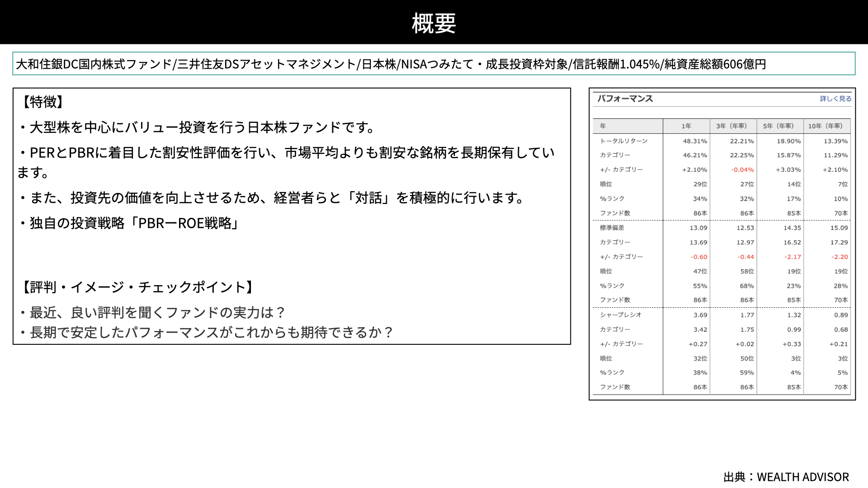Click the 17.29 category deviation value
Screen dimensions: 868x488
(839, 242)
